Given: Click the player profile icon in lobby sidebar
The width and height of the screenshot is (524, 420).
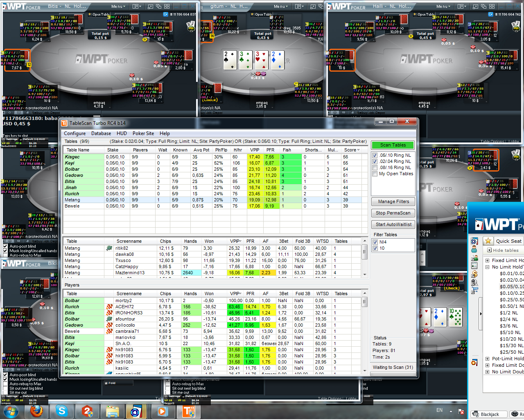Looking at the screenshot, I should tap(474, 249).
